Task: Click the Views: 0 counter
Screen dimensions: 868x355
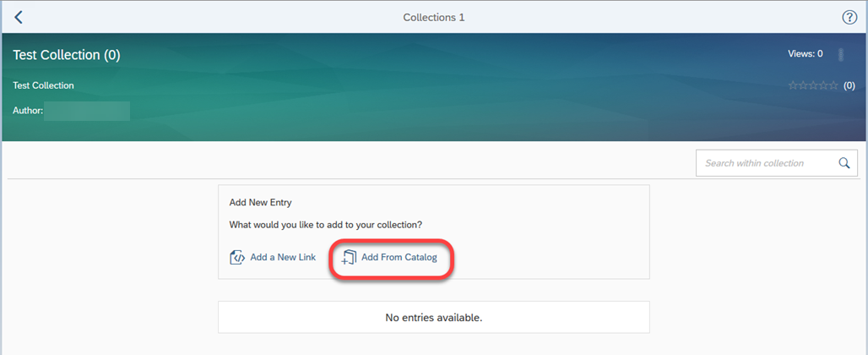Action: [x=806, y=54]
